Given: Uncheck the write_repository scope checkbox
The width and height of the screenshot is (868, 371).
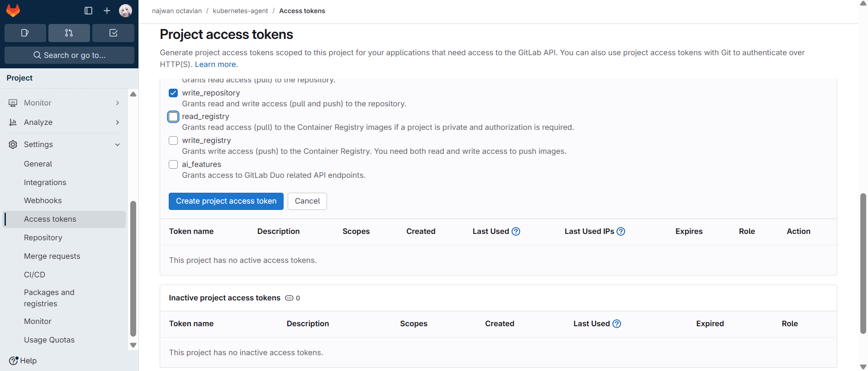Looking at the screenshot, I should click(173, 93).
